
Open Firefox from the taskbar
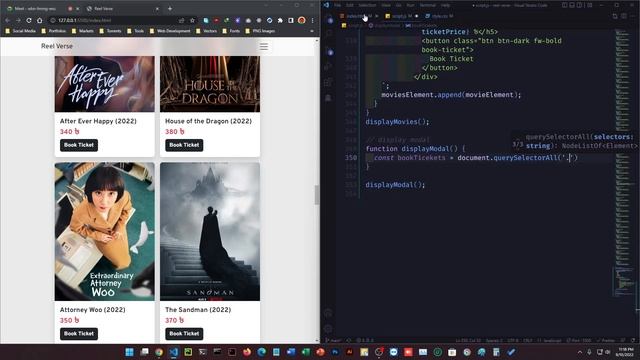pyautogui.click(x=247, y=352)
